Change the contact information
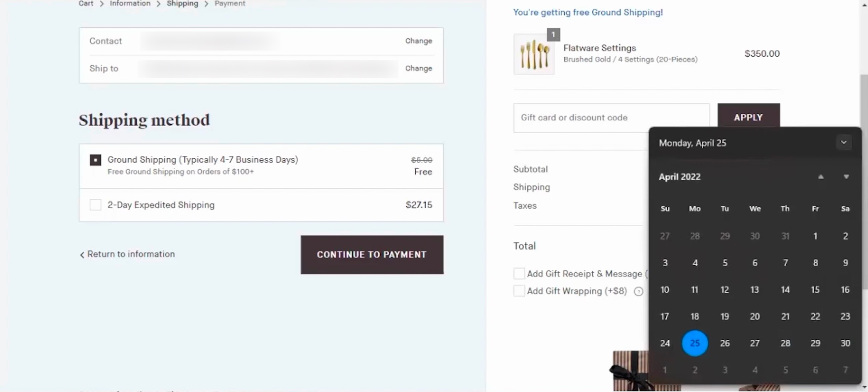The width and height of the screenshot is (868, 392). 418,41
